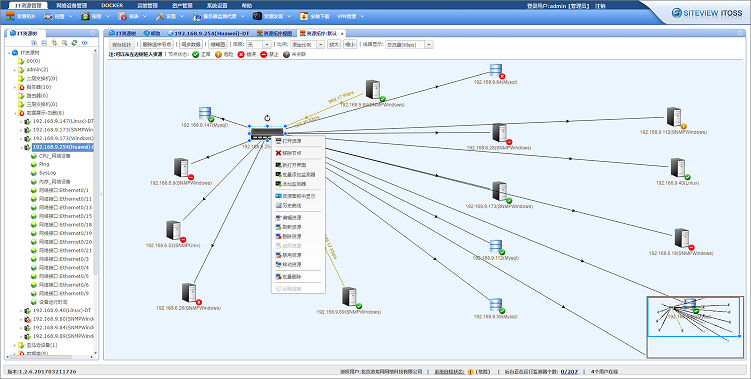
Task: Click the topology minimap overview thumbnail
Action: [695, 327]
